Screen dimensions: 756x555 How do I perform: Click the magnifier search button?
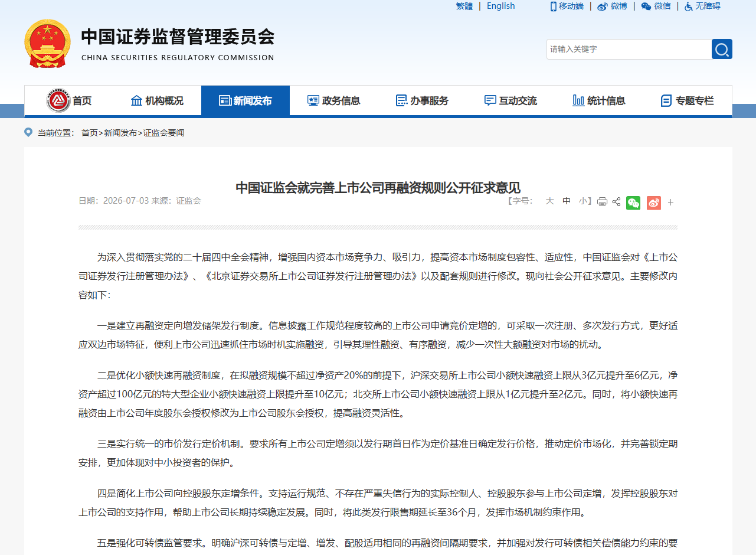tap(722, 49)
